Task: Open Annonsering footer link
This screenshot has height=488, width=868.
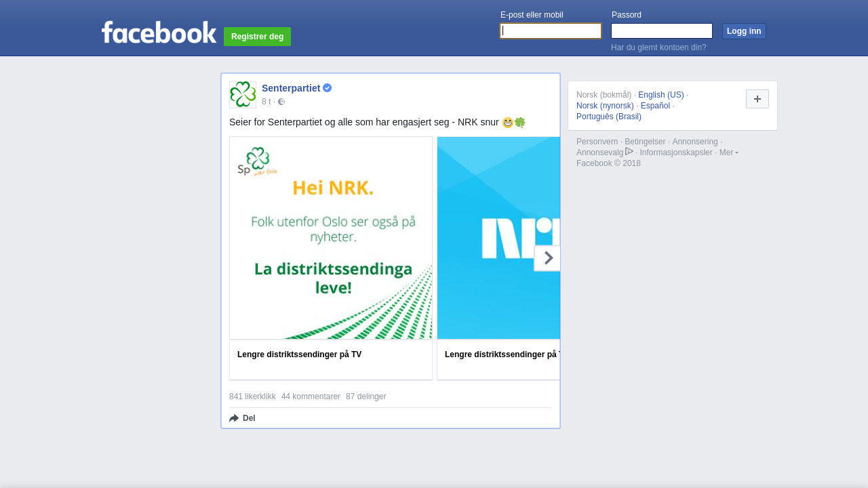Action: [x=694, y=142]
